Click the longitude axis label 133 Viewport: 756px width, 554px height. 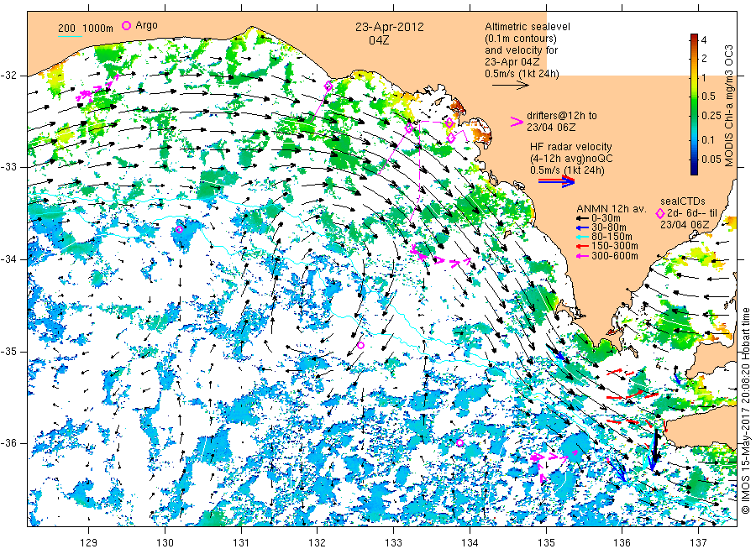[x=393, y=543]
